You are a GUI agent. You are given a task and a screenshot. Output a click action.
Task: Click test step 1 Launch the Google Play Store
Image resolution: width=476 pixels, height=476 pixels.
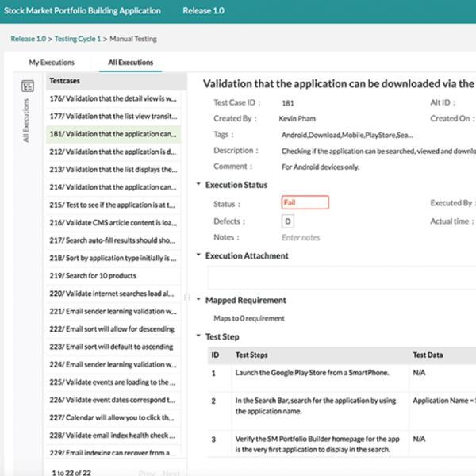click(312, 373)
